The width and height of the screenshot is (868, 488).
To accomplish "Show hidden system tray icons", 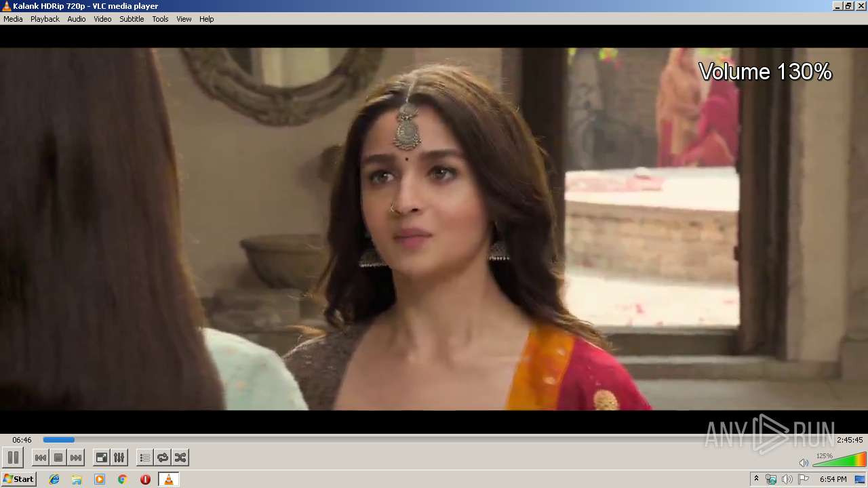I will click(x=756, y=479).
